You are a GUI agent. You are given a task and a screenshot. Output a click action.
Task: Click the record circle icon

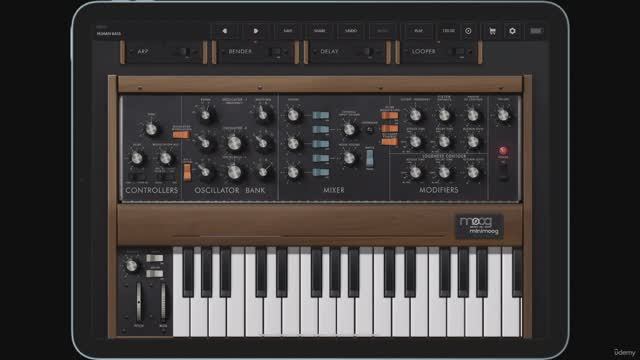(468, 31)
